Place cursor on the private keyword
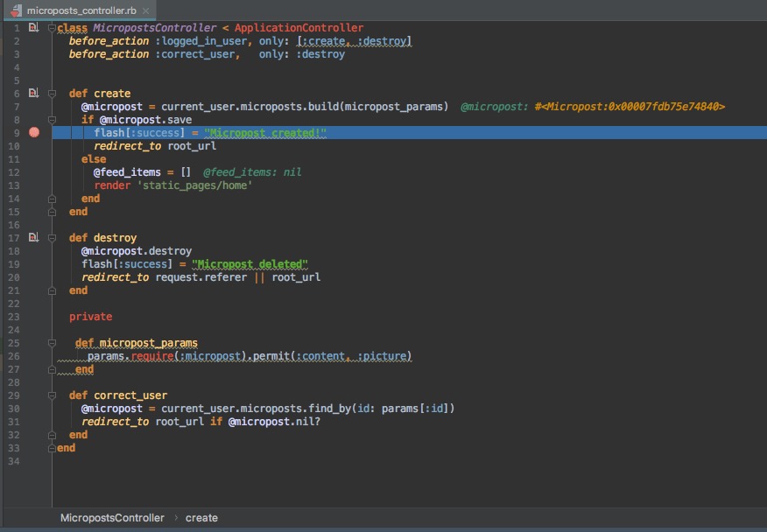 pyautogui.click(x=90, y=317)
